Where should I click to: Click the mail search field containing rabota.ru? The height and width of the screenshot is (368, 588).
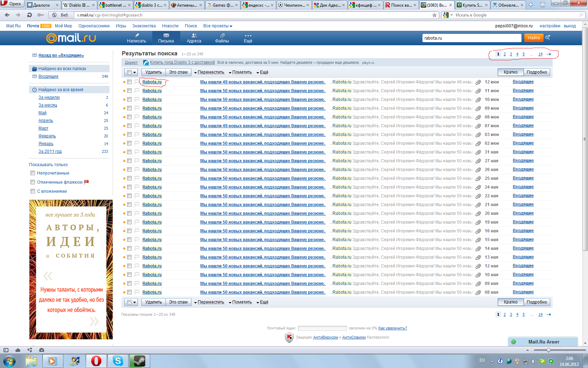click(x=471, y=38)
